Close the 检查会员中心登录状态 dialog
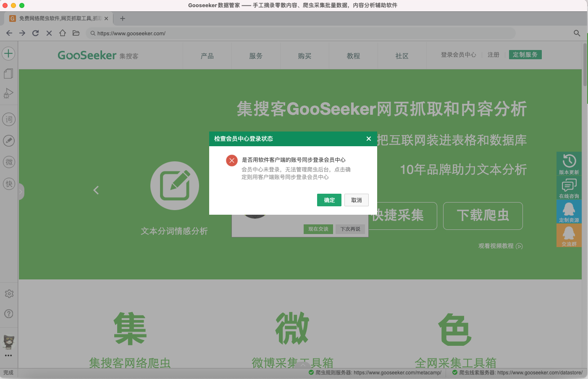The image size is (588, 379). point(369,139)
